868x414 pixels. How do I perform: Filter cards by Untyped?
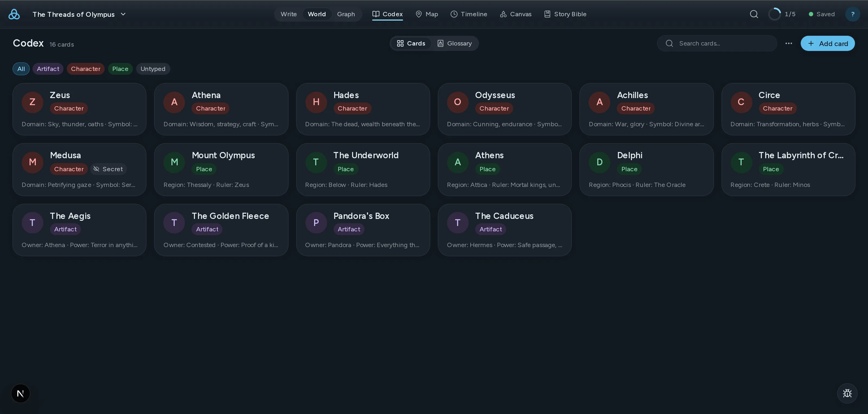(153, 69)
